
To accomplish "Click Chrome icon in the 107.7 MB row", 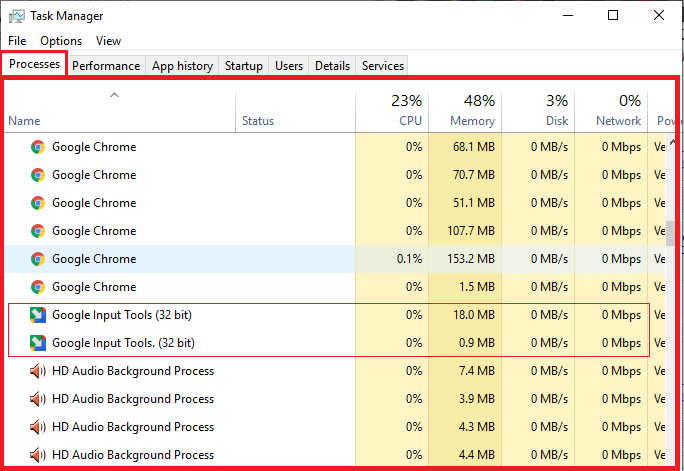I will 38,231.
